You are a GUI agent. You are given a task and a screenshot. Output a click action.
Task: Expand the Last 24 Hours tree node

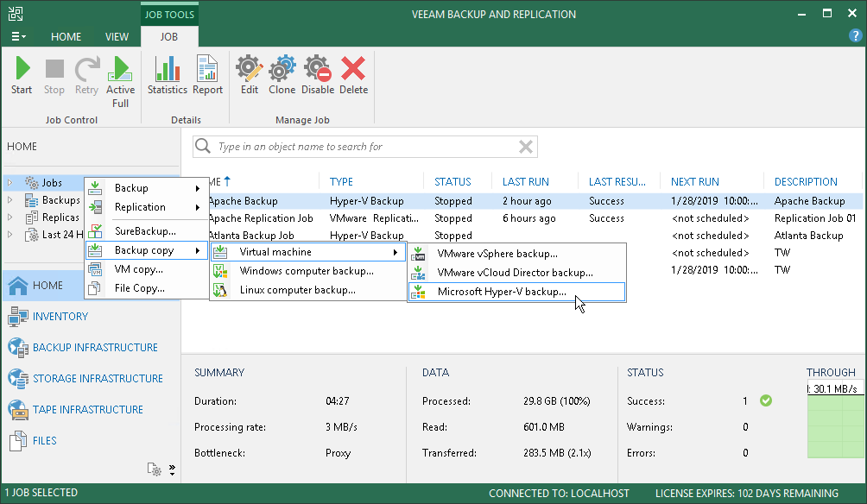pos(10,235)
